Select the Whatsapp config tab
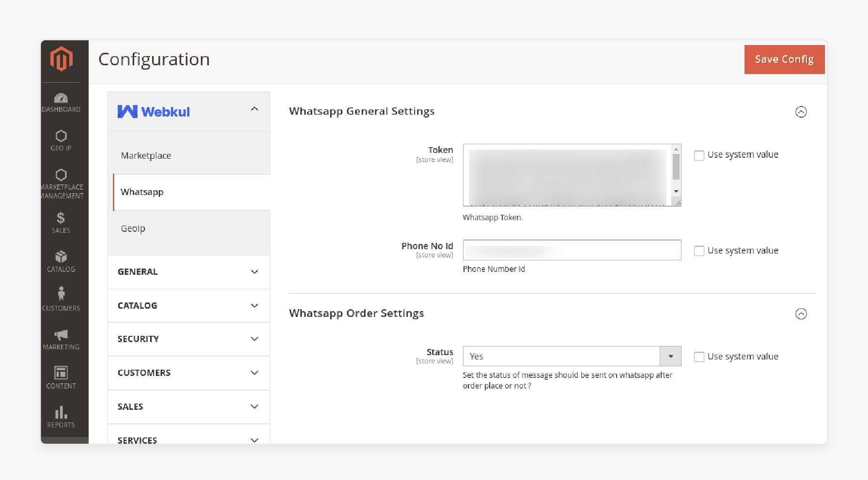 tap(191, 192)
